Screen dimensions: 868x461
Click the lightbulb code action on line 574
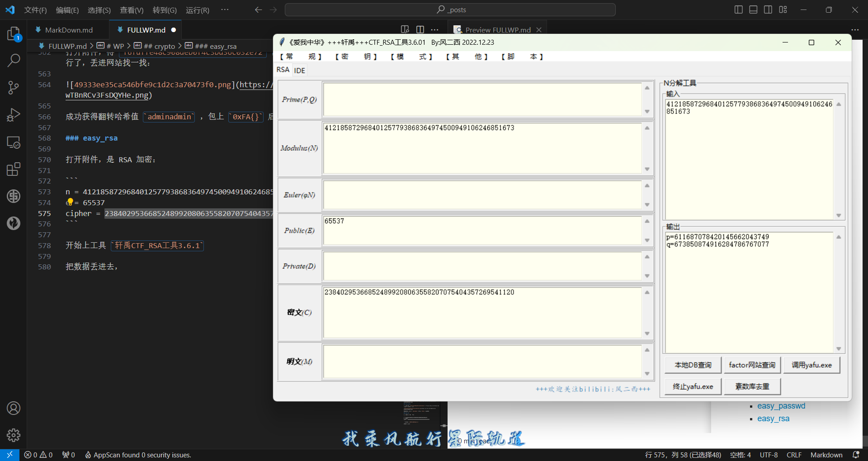tap(70, 202)
